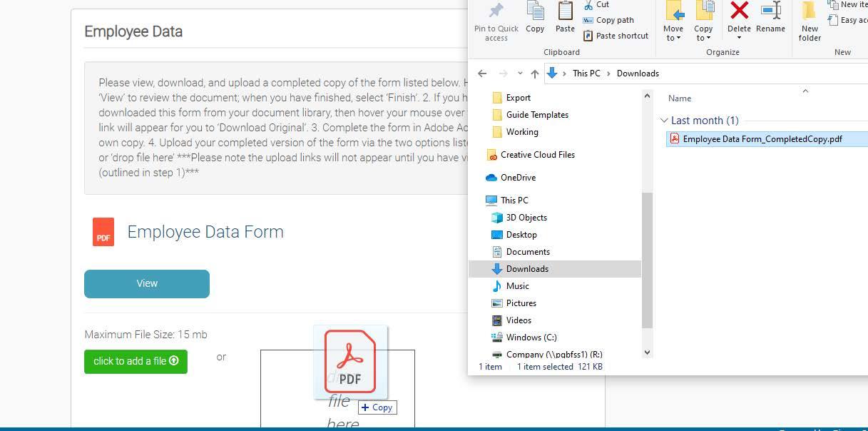Go forward in File Explorer
868x431 pixels.
point(504,73)
